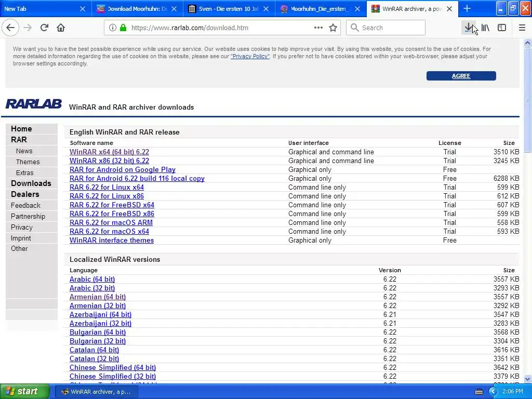The width and height of the screenshot is (532, 399).
Task: Click the forward navigation arrow
Action: (x=28, y=28)
